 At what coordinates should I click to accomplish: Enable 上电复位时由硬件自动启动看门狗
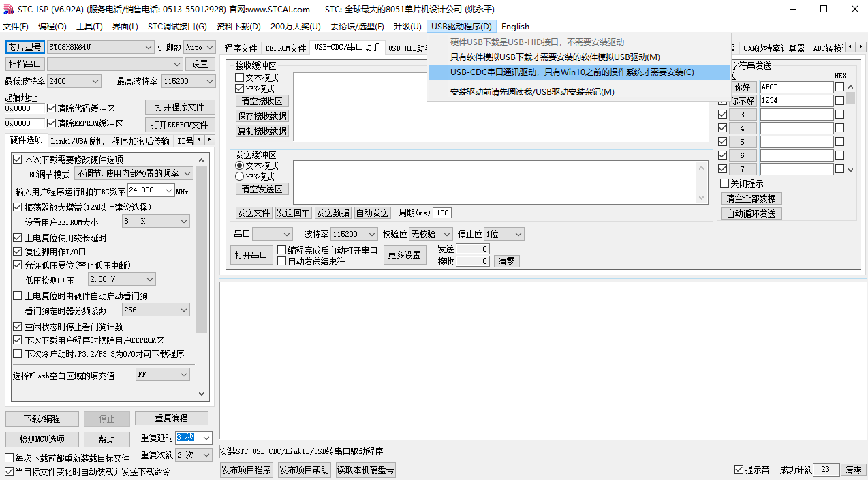[x=18, y=296]
